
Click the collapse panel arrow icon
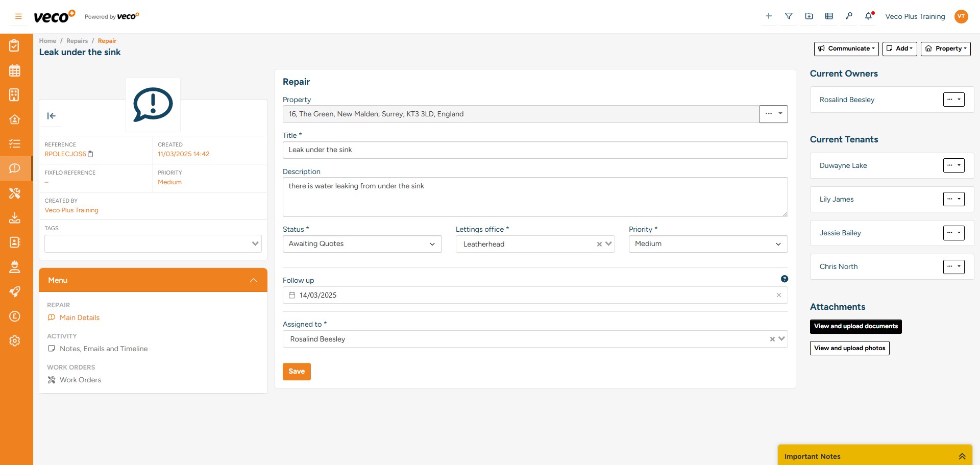52,116
